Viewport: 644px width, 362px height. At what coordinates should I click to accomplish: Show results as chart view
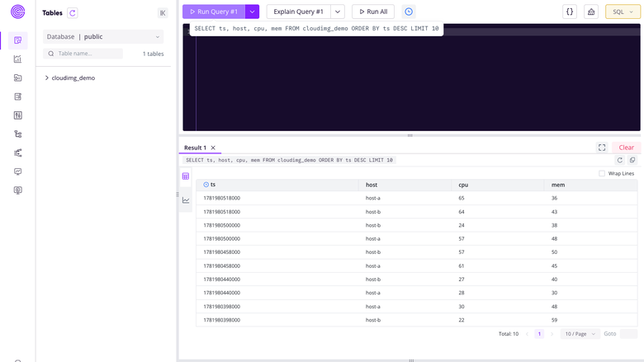(x=186, y=200)
